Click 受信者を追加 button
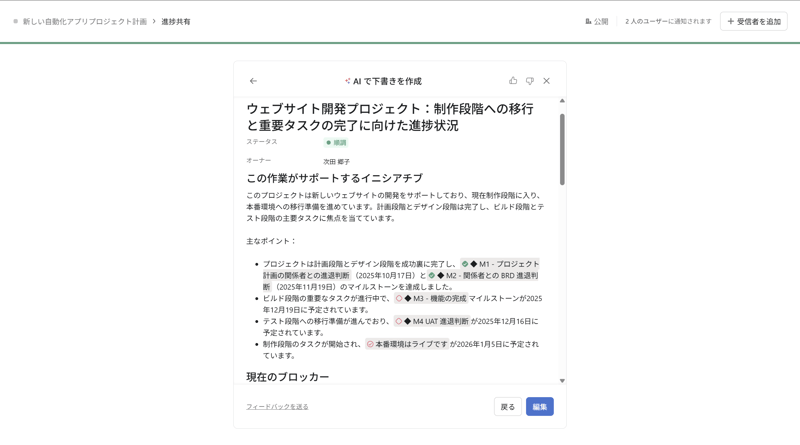The height and width of the screenshot is (445, 800). point(754,21)
